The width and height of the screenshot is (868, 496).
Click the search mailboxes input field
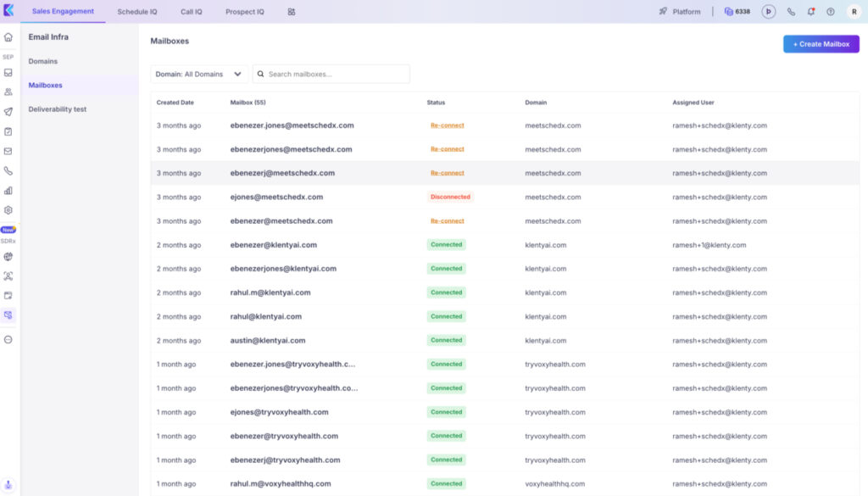pyautogui.click(x=331, y=74)
